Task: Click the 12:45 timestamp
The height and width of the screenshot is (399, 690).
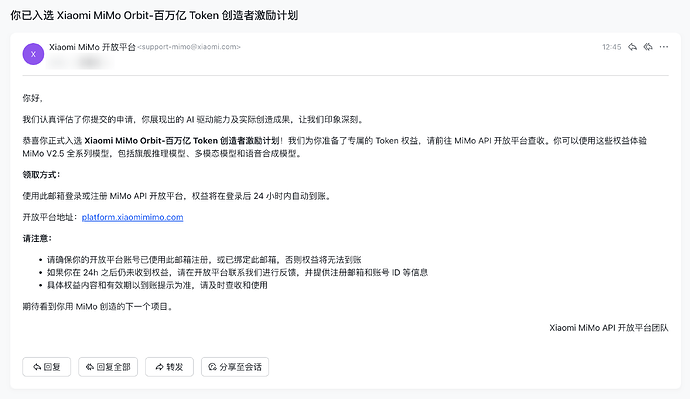Action: 612,47
